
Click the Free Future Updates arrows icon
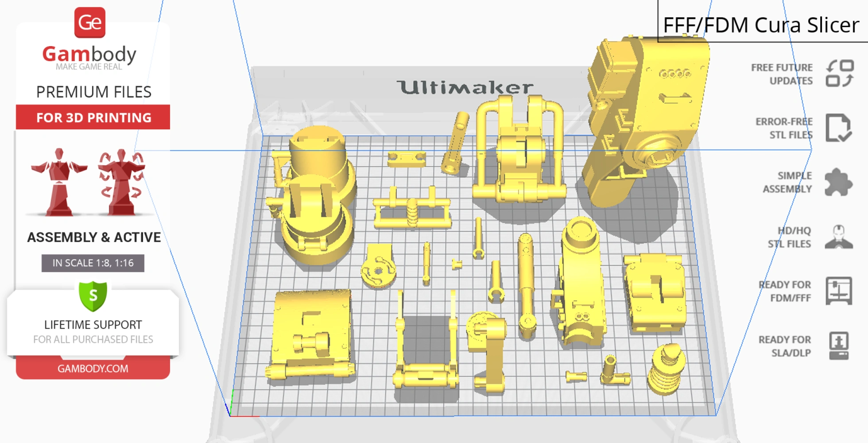[x=840, y=74]
